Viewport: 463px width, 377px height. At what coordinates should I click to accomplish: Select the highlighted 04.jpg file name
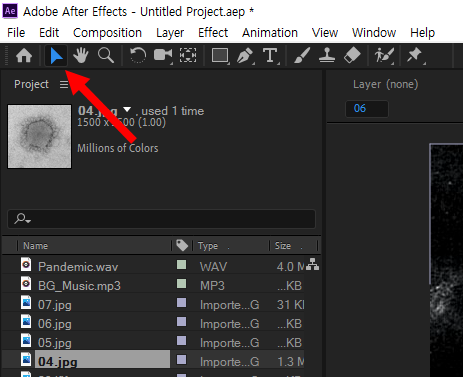(58, 362)
